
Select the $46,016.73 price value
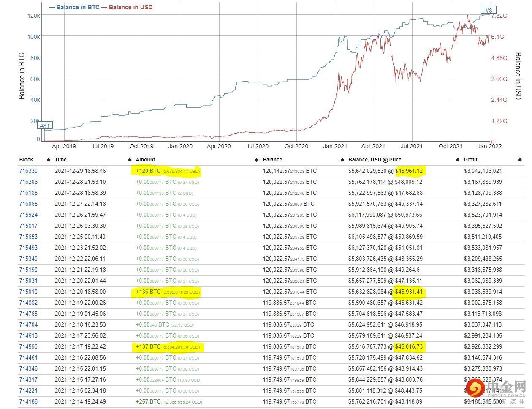pos(409,347)
